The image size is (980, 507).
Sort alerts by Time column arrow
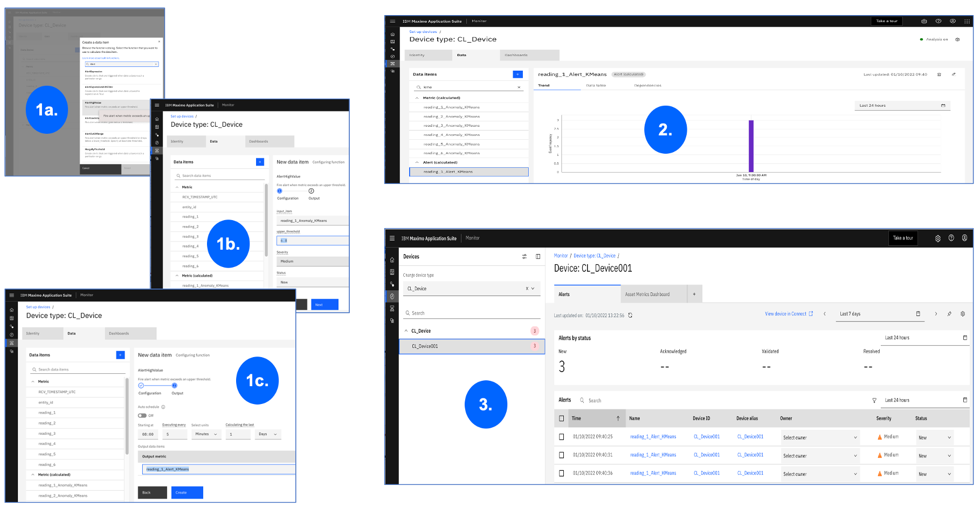tap(618, 419)
